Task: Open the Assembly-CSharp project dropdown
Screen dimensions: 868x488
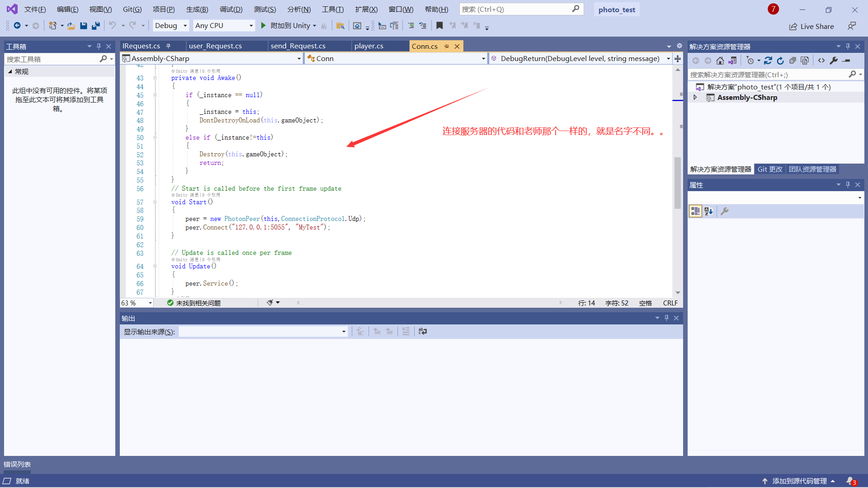Action: point(212,58)
